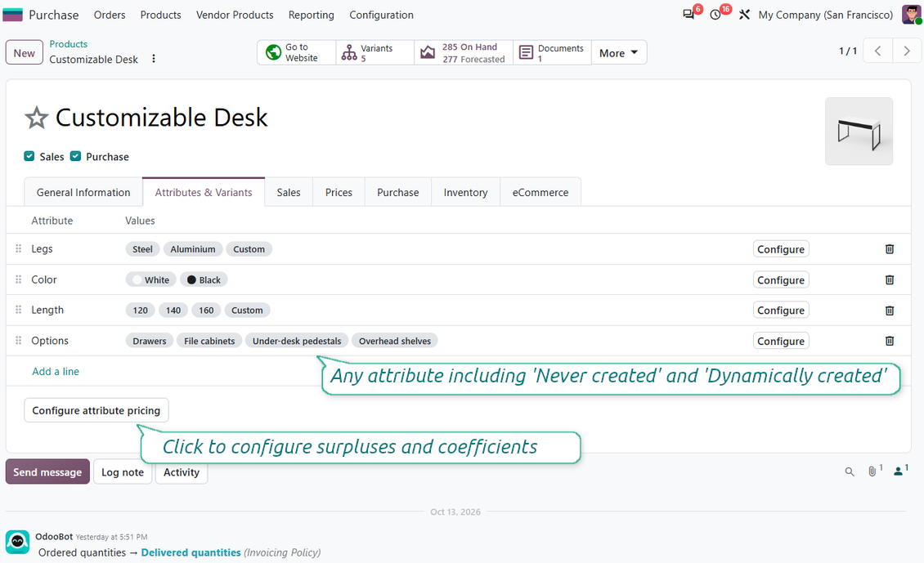This screenshot has height=563, width=924.
Task: Click Configure attribute pricing button
Action: coord(96,410)
